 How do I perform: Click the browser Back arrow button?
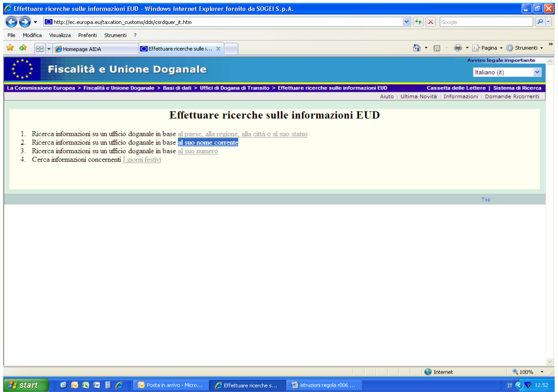tap(12, 22)
